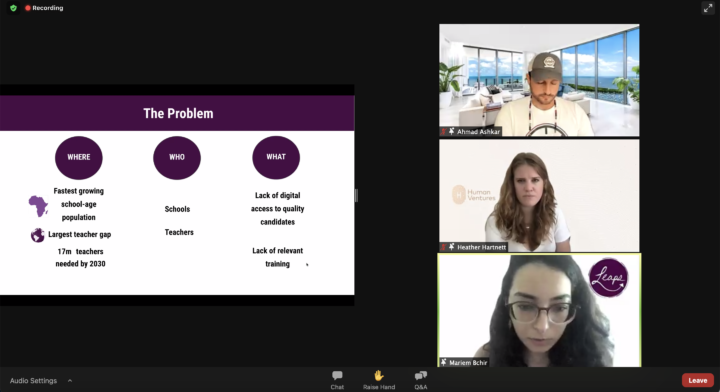Open the Chat panel
The image size is (720, 392).
tap(337, 380)
